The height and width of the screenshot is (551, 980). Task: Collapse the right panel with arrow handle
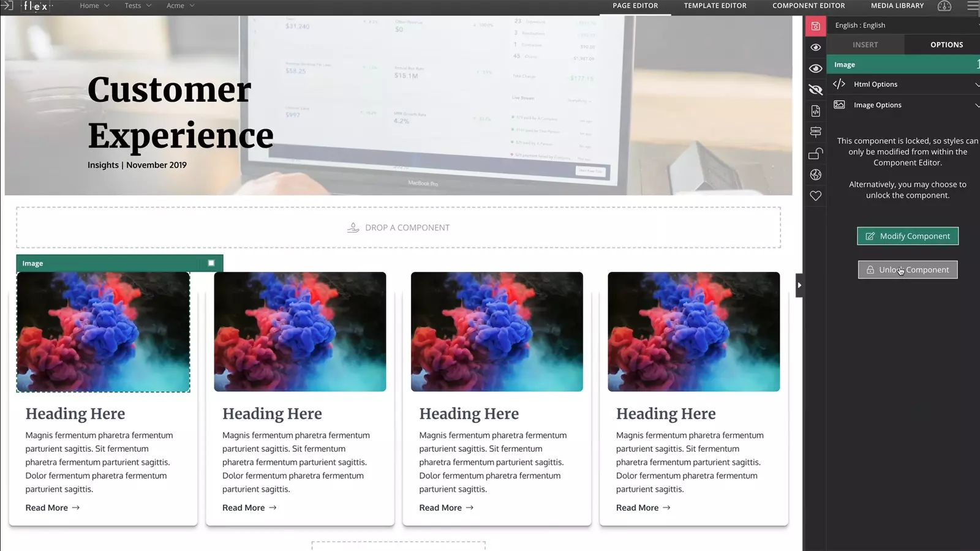[x=799, y=285]
